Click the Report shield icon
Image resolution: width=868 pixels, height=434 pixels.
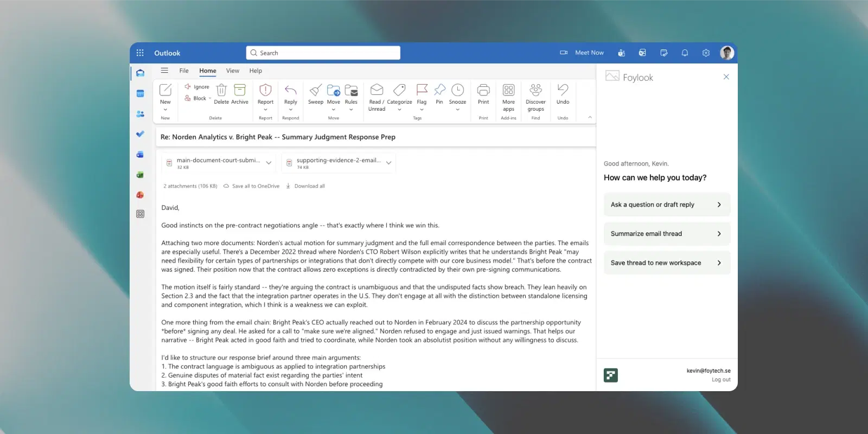265,90
